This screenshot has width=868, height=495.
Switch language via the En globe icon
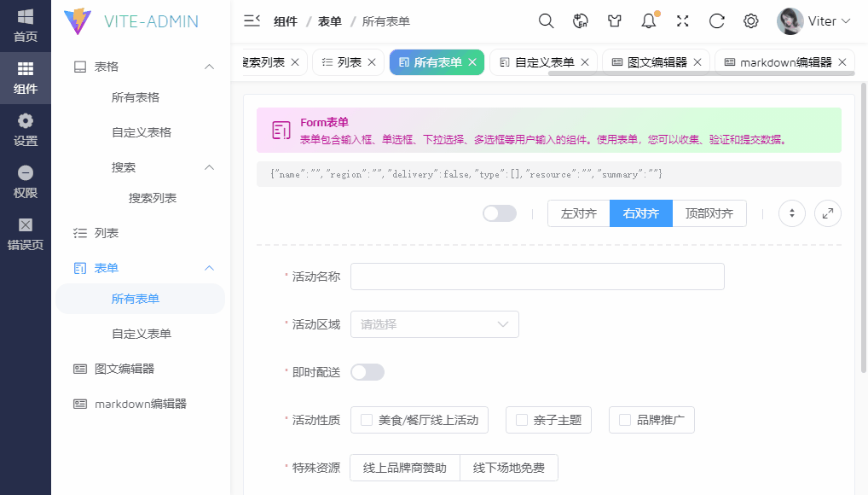point(580,21)
